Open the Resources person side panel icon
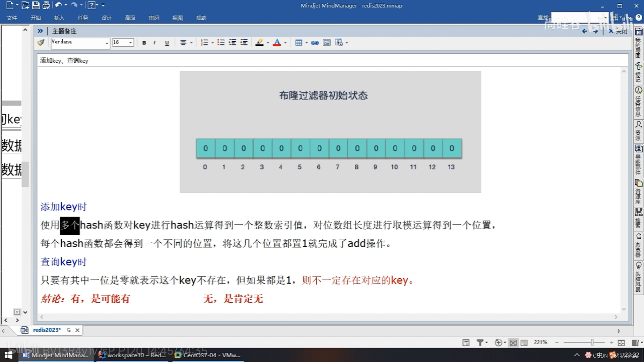The height and width of the screenshot is (362, 644). click(x=639, y=125)
